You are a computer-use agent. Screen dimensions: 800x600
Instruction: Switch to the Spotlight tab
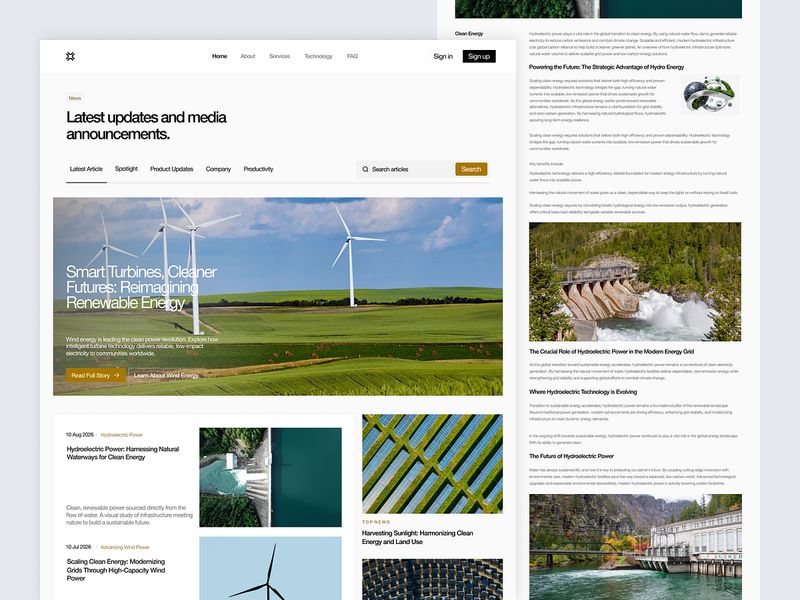click(126, 169)
